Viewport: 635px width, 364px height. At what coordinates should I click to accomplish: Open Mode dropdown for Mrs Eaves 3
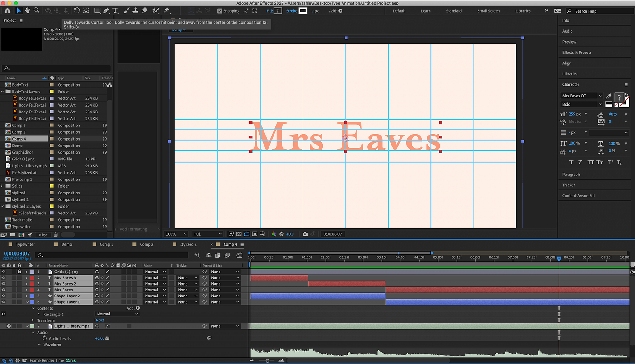[x=154, y=277]
